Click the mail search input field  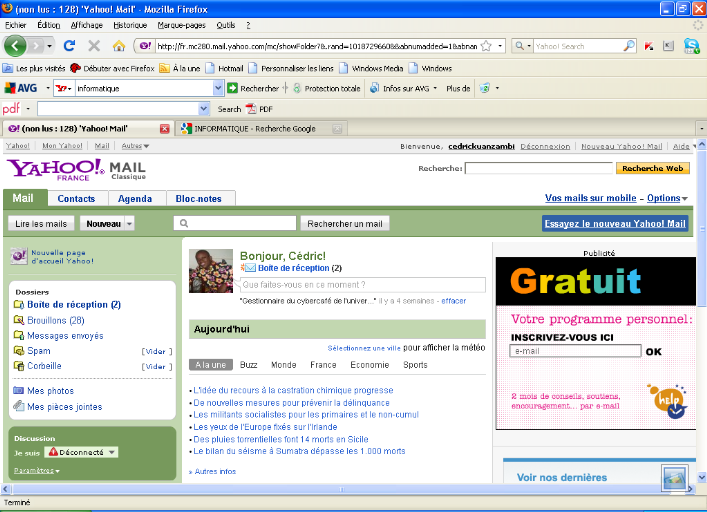click(x=235, y=223)
